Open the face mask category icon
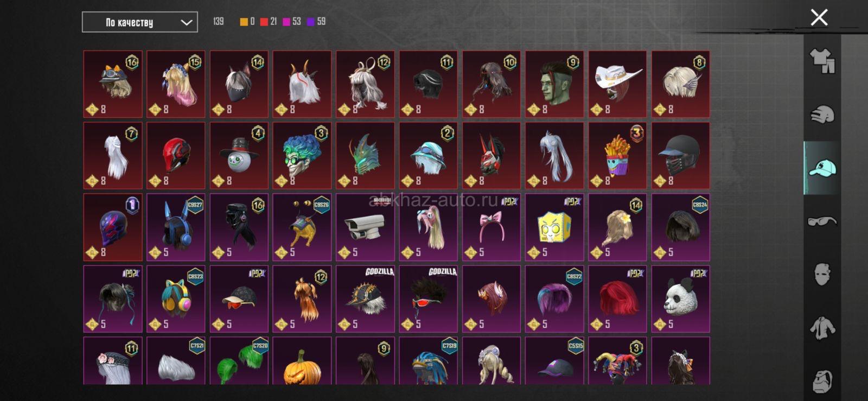The width and height of the screenshot is (868, 401). pyautogui.click(x=822, y=274)
